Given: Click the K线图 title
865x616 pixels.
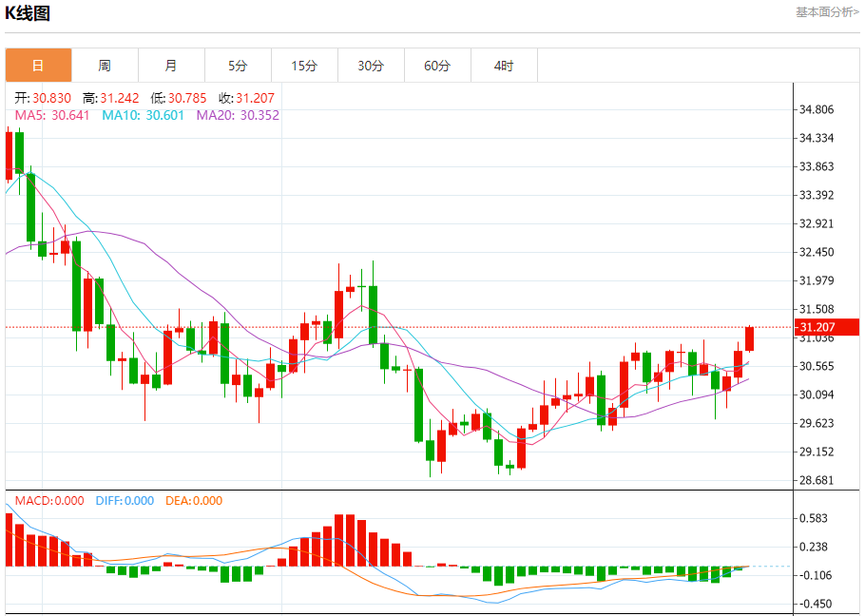Looking at the screenshot, I should [28, 12].
